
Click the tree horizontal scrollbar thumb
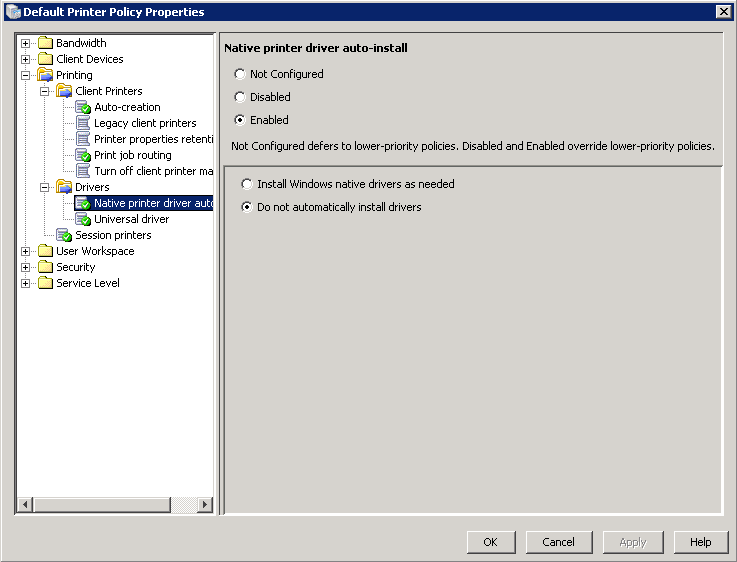[102, 505]
